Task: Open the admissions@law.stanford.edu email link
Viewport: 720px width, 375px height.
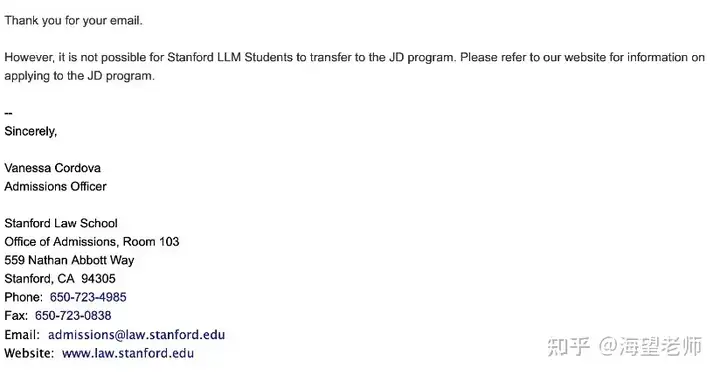Action: pyautogui.click(x=136, y=335)
